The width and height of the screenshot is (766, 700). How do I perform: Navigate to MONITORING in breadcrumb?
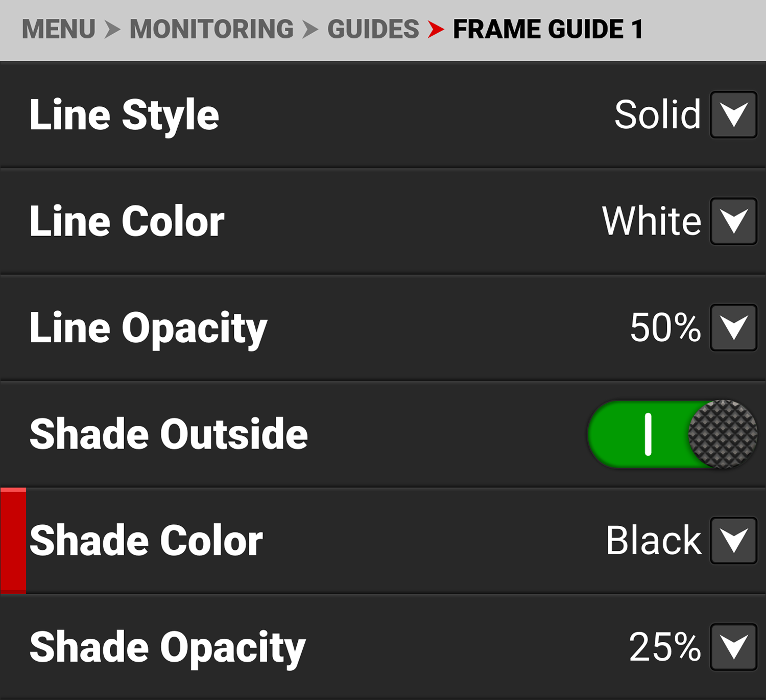211,29
